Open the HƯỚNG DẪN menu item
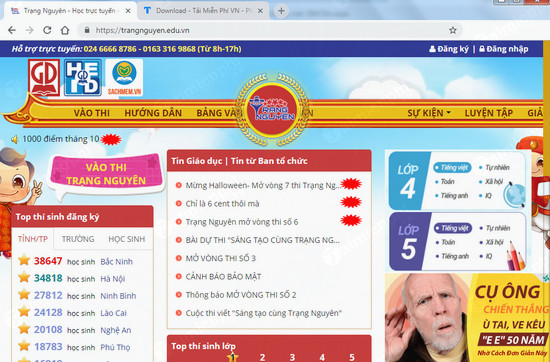Viewport: 550px width, 362px height. click(153, 113)
